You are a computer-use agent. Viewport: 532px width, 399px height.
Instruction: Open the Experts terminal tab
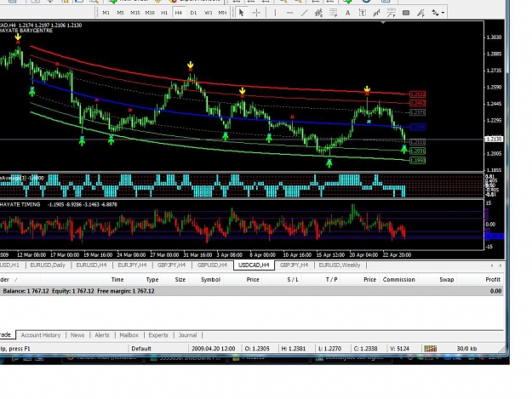[x=158, y=335]
